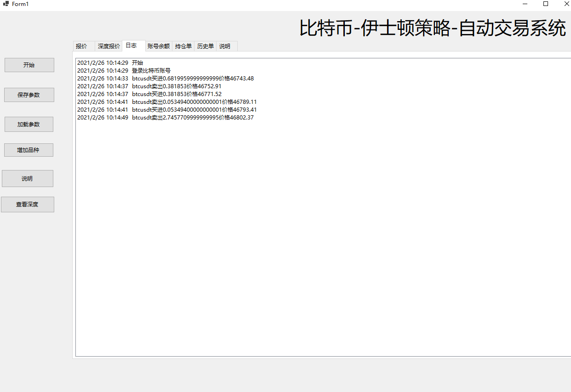
Task: Click the 查看深度 button
Action: [28, 205]
